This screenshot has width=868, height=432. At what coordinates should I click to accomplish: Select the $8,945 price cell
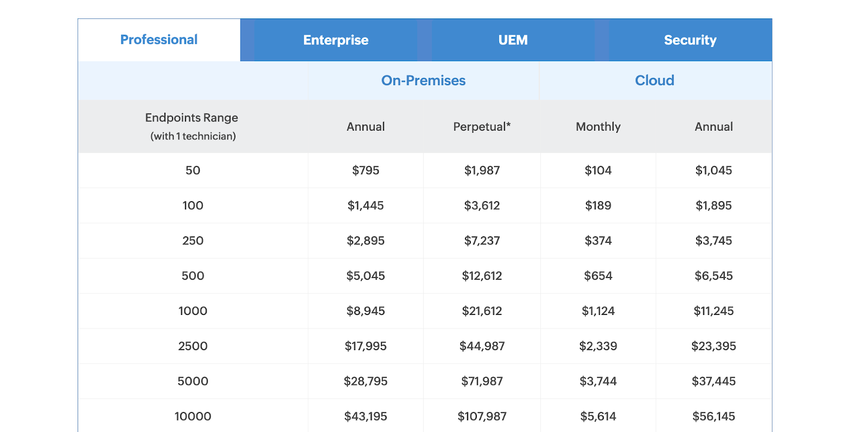pyautogui.click(x=366, y=311)
